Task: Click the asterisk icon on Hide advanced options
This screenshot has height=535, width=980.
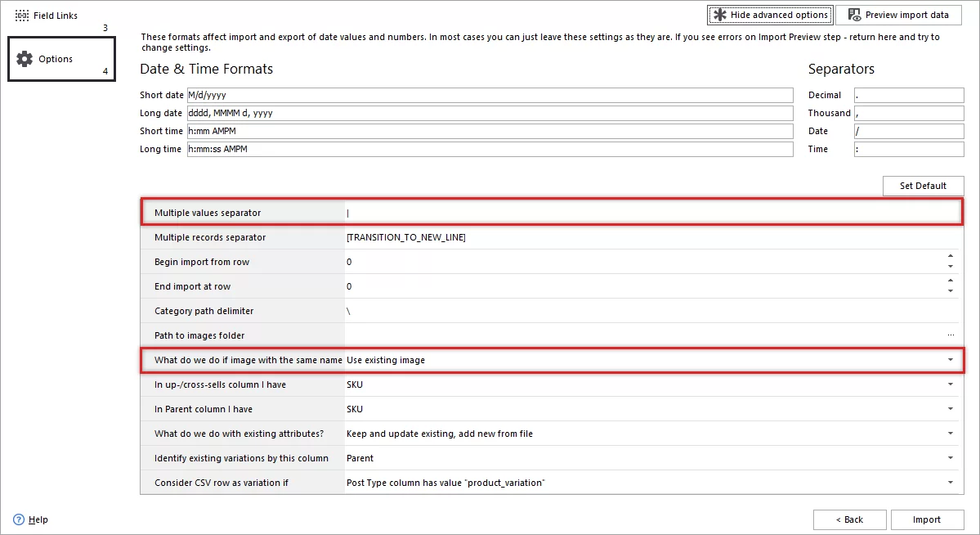Action: point(719,14)
